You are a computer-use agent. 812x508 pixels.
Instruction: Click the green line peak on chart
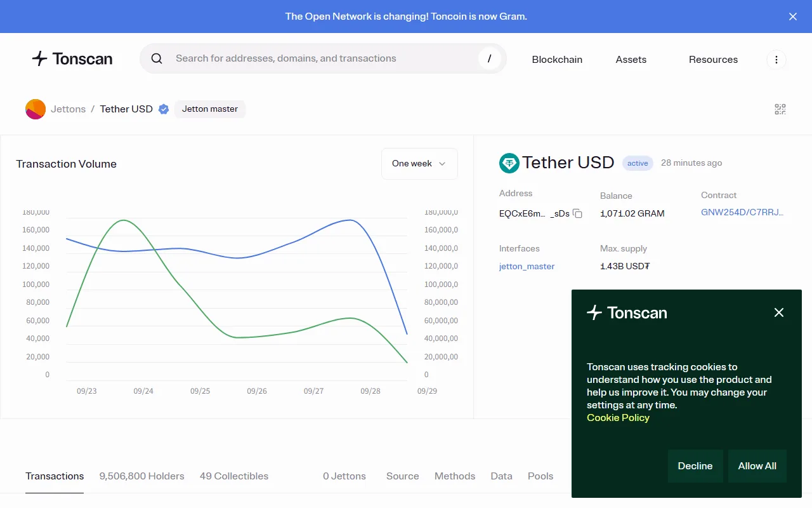(124, 220)
